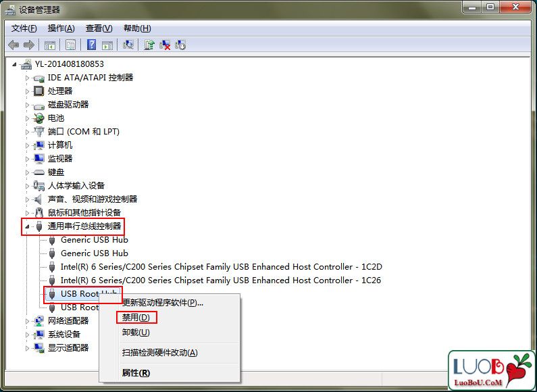
Task: Click the Help question mark toolbar icon
Action: pyautogui.click(x=91, y=45)
